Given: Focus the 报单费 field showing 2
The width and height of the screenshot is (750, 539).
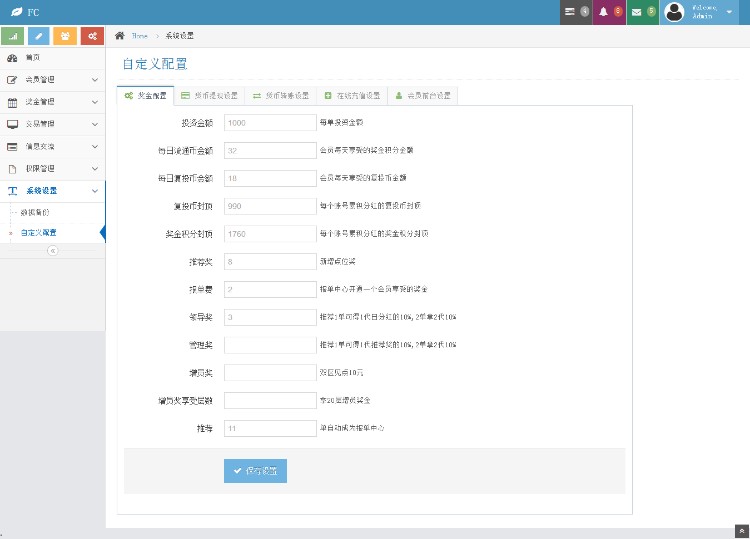Looking at the screenshot, I should click(x=270, y=289).
